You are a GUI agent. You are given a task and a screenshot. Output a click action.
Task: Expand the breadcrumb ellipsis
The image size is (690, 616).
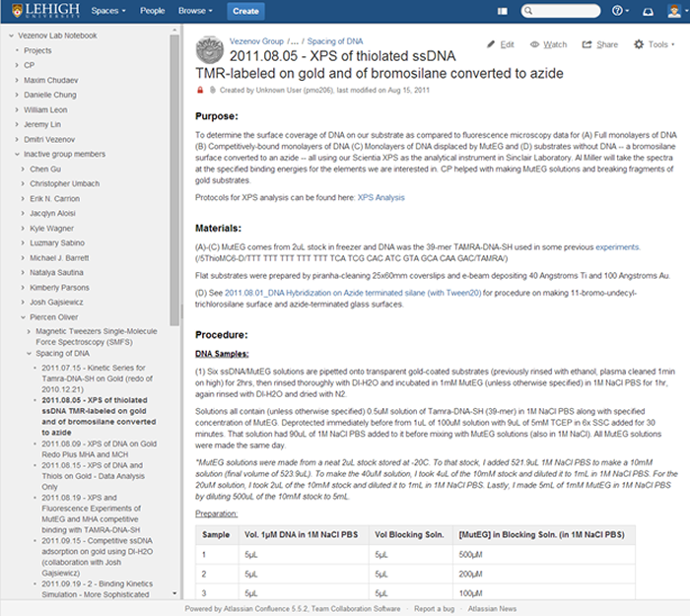click(295, 41)
